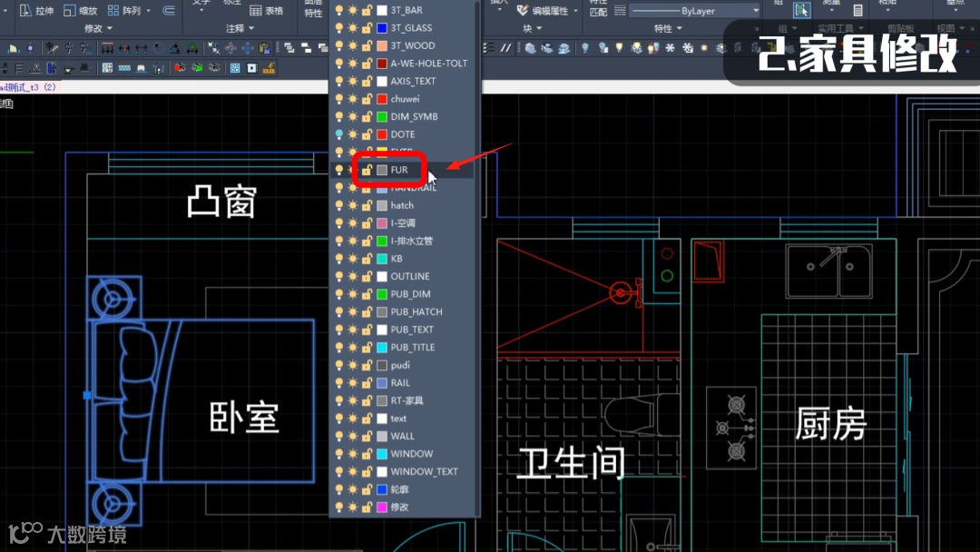Toggle the lightbulb on layer DOTE
980x552 pixels.
[x=338, y=133]
